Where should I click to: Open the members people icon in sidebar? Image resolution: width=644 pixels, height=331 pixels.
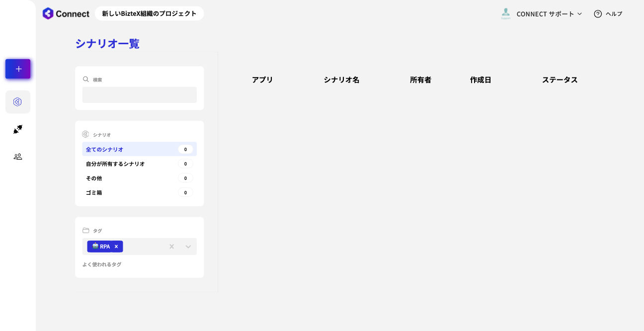(x=18, y=157)
